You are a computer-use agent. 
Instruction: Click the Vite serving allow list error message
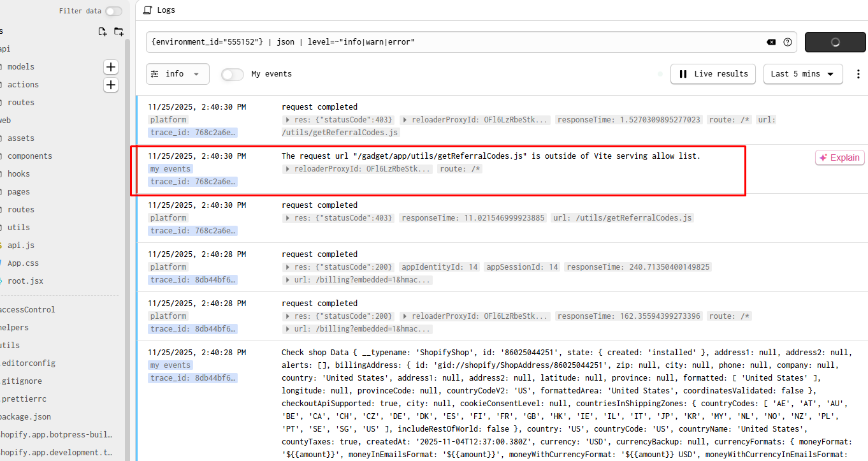(x=491, y=156)
